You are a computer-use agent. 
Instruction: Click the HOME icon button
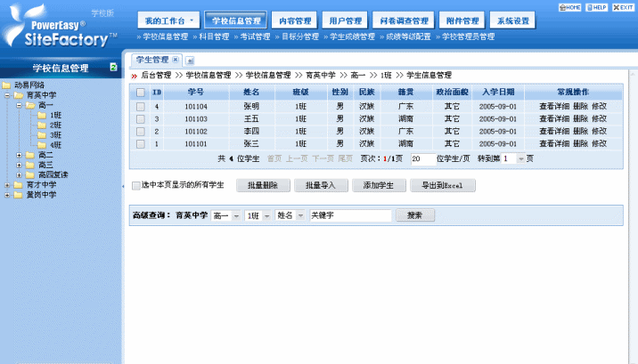pos(570,7)
